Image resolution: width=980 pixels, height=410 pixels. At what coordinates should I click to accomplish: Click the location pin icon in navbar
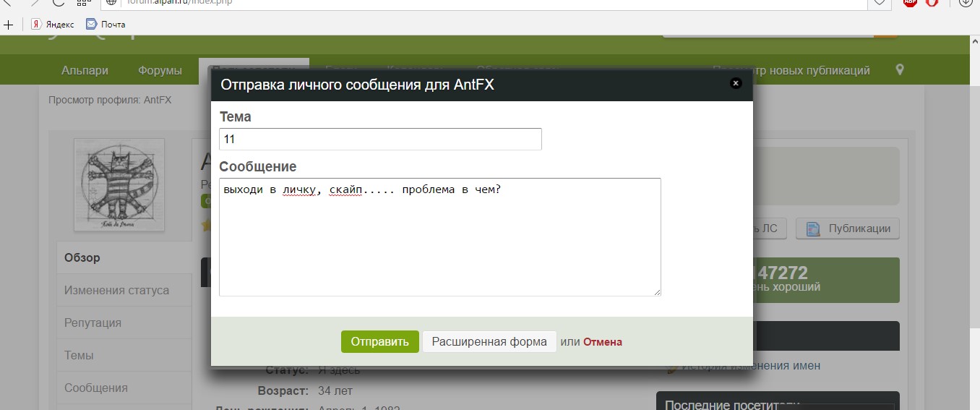point(900,70)
